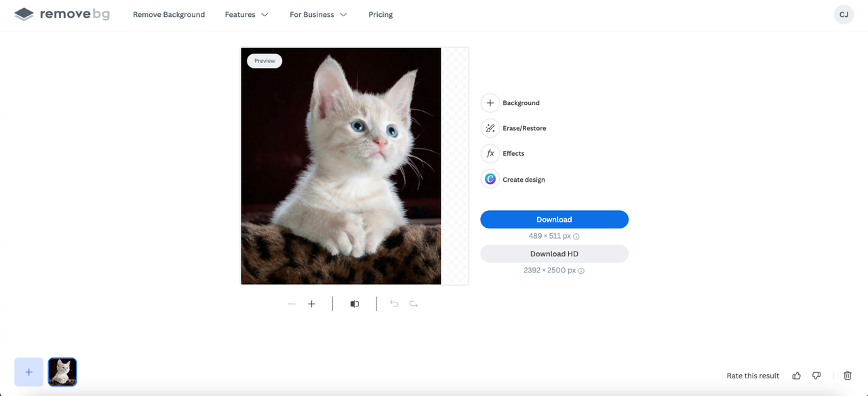Zoom in with the plus icon
The width and height of the screenshot is (868, 396).
click(x=312, y=304)
